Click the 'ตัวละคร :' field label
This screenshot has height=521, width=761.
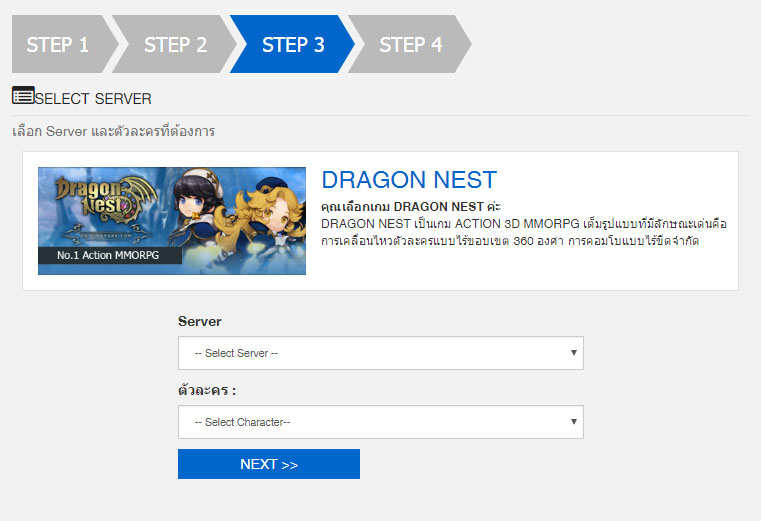[x=207, y=390]
